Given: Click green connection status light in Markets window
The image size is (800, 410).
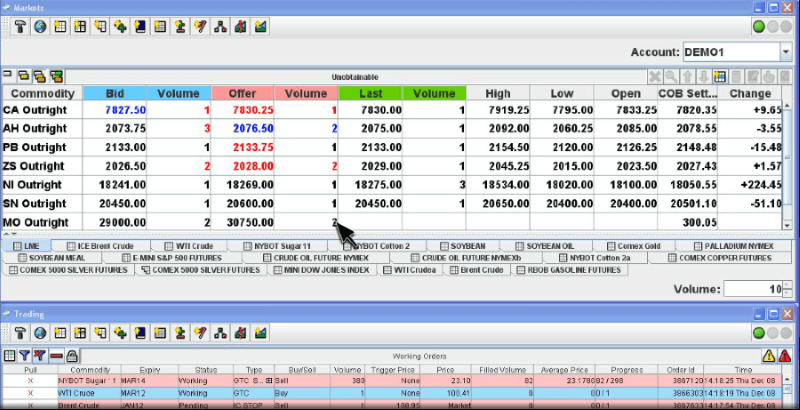Looking at the screenshot, I should [759, 27].
